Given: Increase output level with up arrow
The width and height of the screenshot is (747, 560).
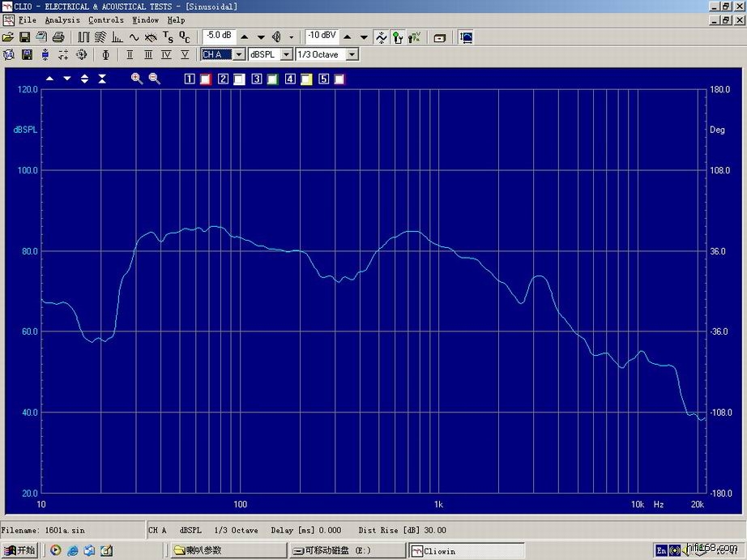Looking at the screenshot, I should 245,37.
